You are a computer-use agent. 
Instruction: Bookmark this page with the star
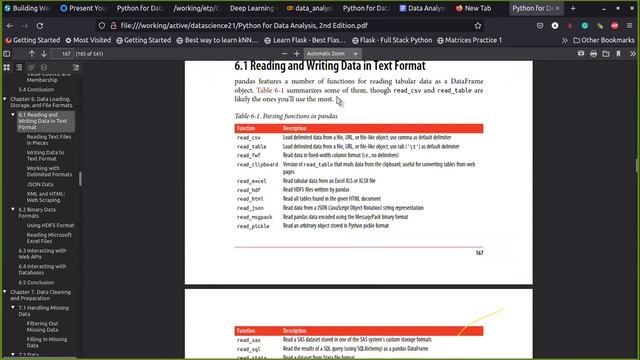478,26
